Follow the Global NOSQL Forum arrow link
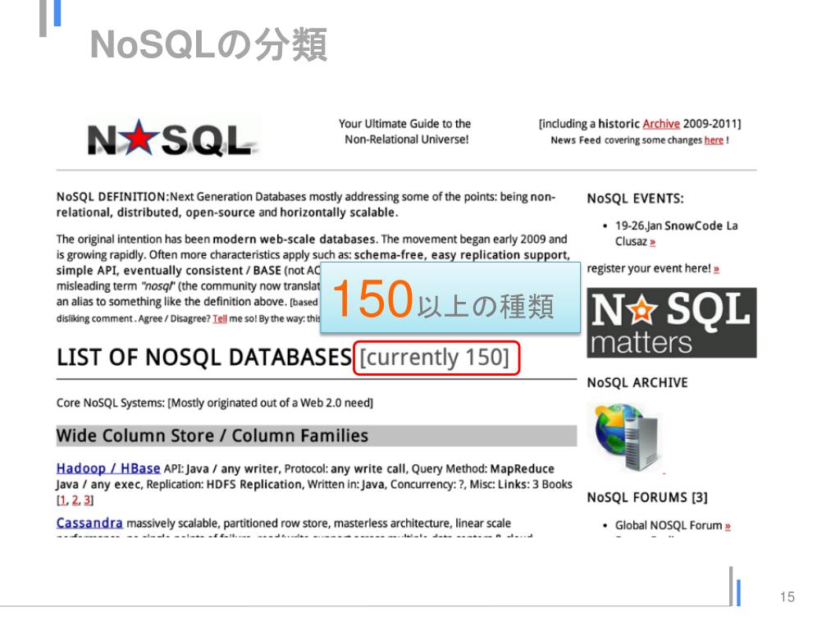Image resolution: width=840 pixels, height=630 pixels. click(728, 526)
